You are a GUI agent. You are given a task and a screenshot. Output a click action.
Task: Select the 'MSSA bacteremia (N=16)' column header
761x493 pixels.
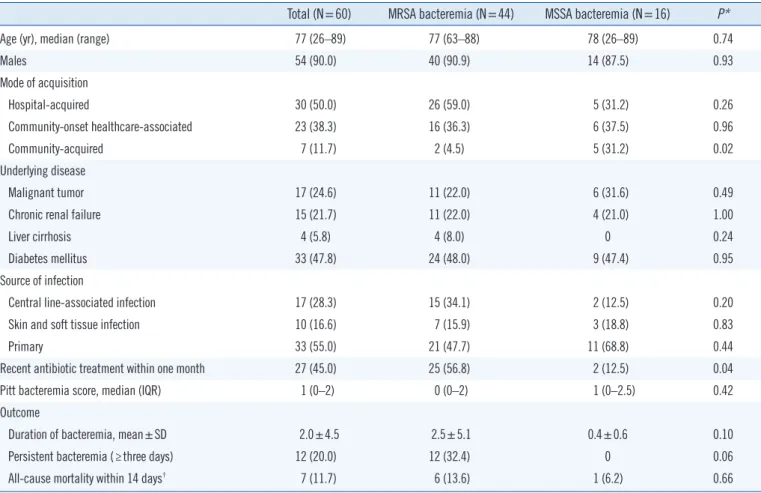[x=607, y=14]
